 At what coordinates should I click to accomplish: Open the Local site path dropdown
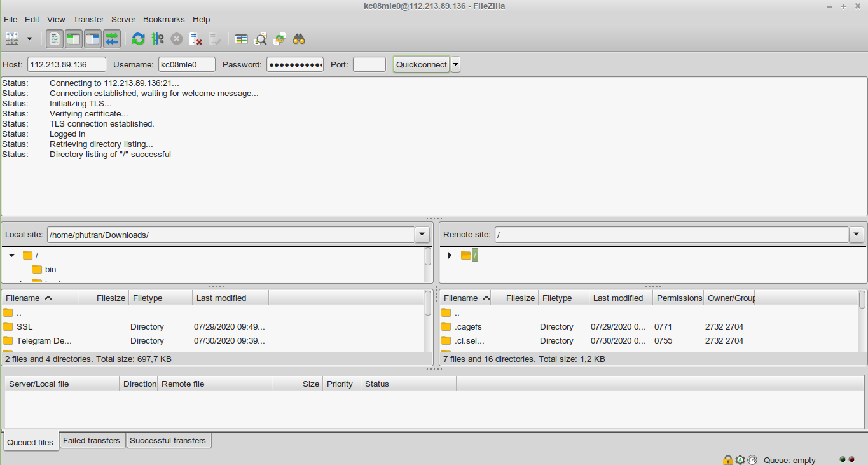click(422, 235)
